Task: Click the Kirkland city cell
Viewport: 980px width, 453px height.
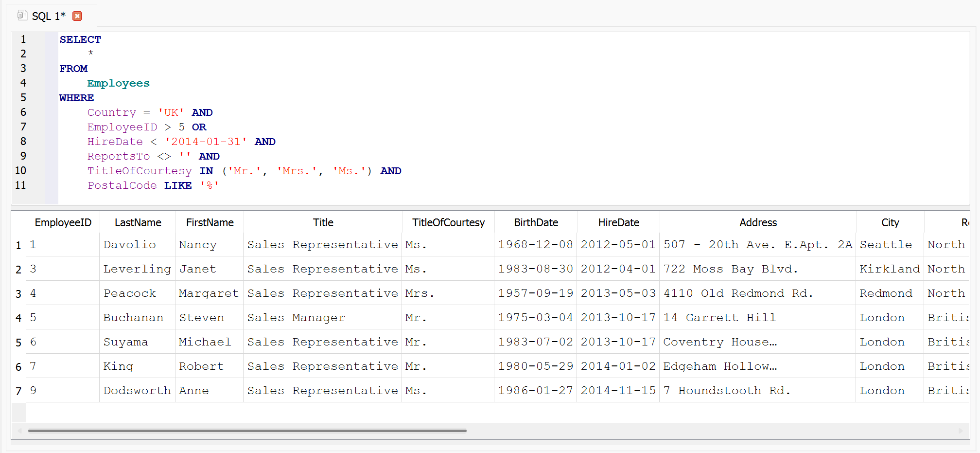Action: click(889, 269)
